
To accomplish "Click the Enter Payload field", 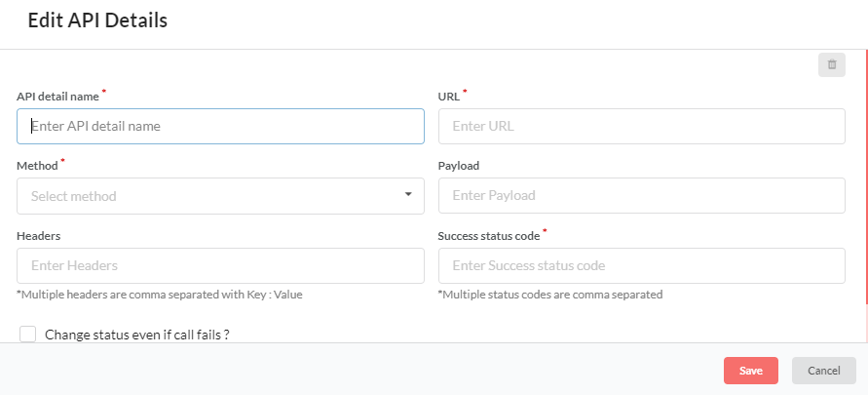I will point(642,196).
